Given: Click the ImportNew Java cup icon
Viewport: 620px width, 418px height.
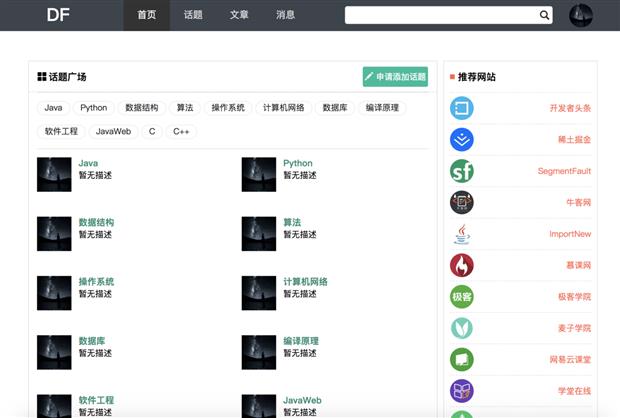Looking at the screenshot, I should point(461,234).
